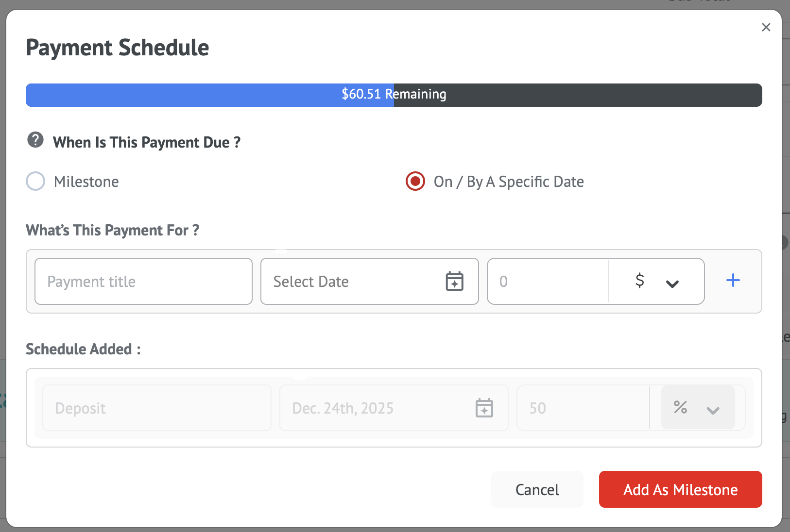Close the Payment Schedule dialog
Image resolution: width=790 pixels, height=532 pixels.
coord(766,27)
